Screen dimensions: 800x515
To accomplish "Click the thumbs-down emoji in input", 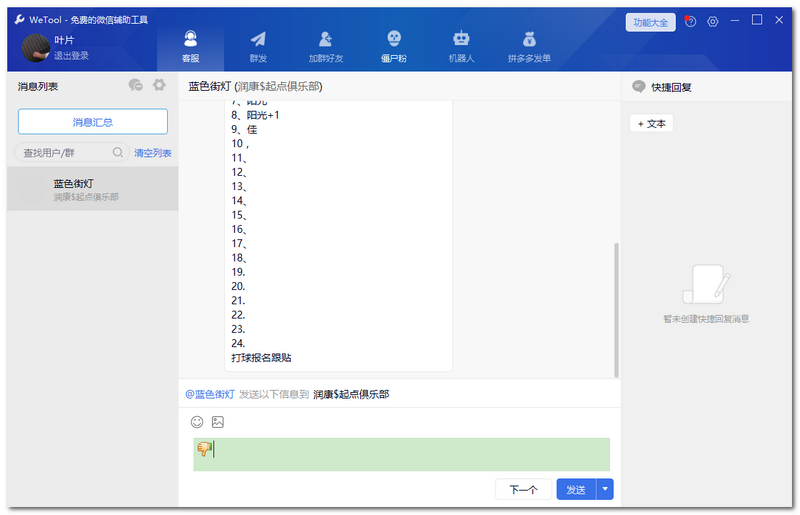I will [205, 449].
